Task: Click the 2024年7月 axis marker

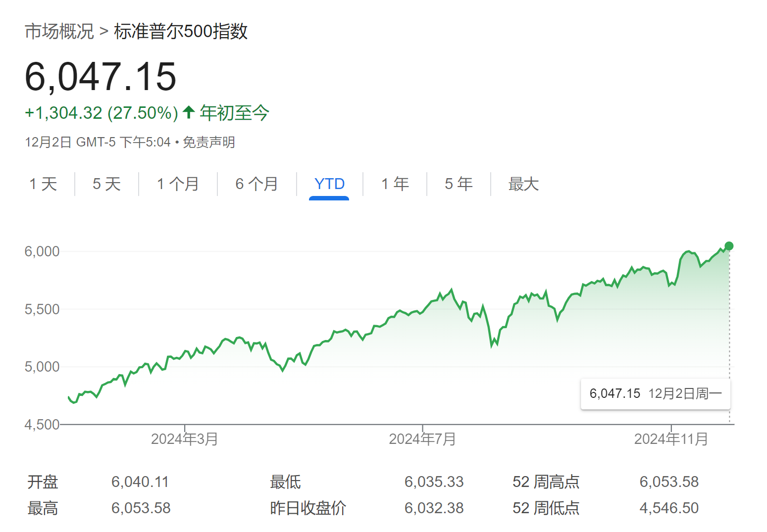Action: coord(422,439)
